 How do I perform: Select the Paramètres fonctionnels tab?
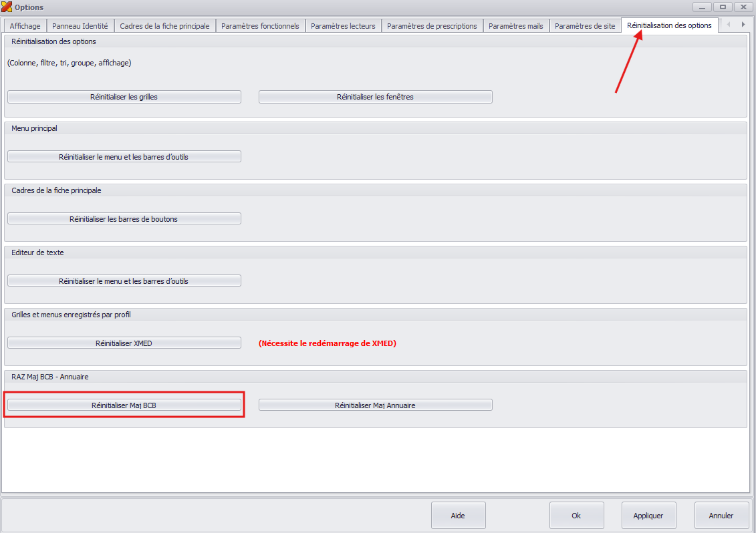pyautogui.click(x=261, y=26)
